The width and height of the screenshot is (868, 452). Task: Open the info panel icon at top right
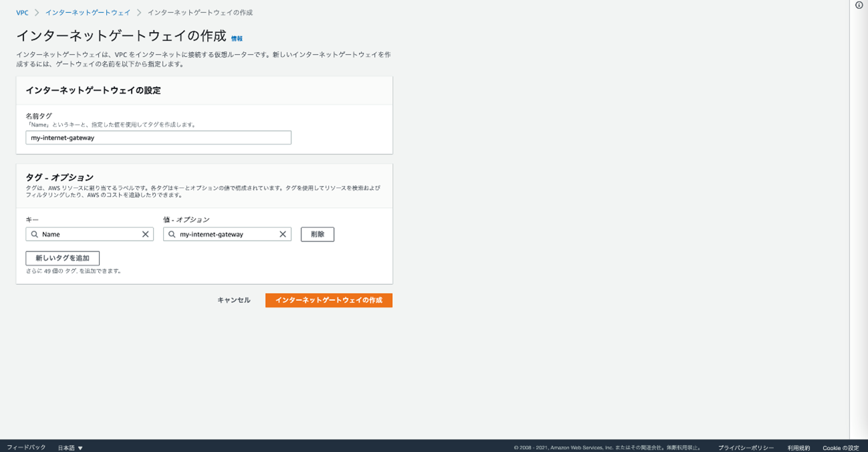(x=859, y=5)
